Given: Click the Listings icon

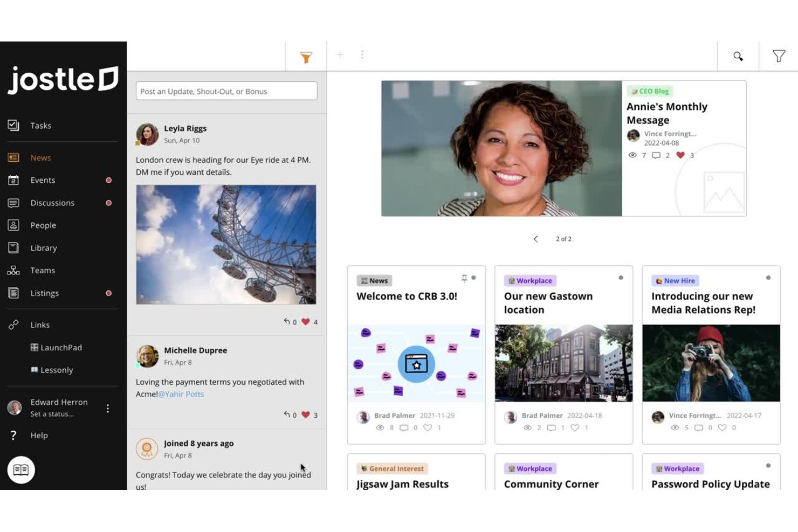Looking at the screenshot, I should point(13,293).
